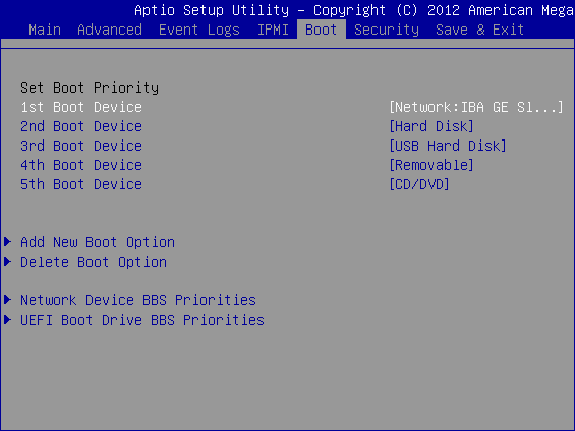Select the 3rd Boot Device label
This screenshot has height=431, width=575.
81,146
